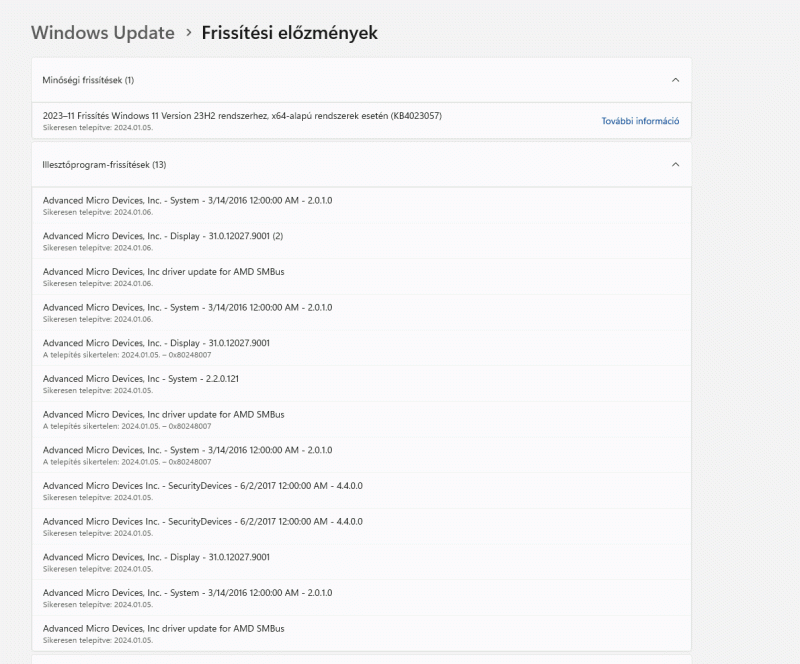800x664 pixels.
Task: Select the failed System 2.0.1.0 entry
Action: coord(187,450)
